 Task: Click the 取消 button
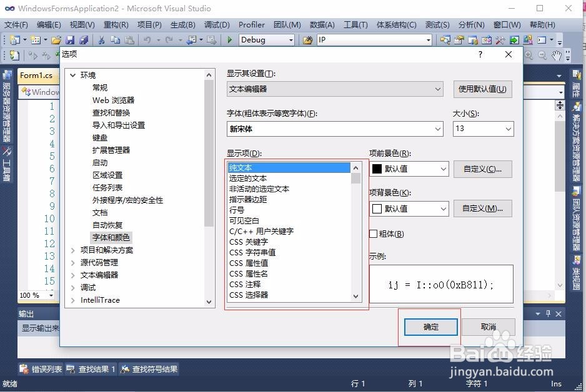coord(488,327)
